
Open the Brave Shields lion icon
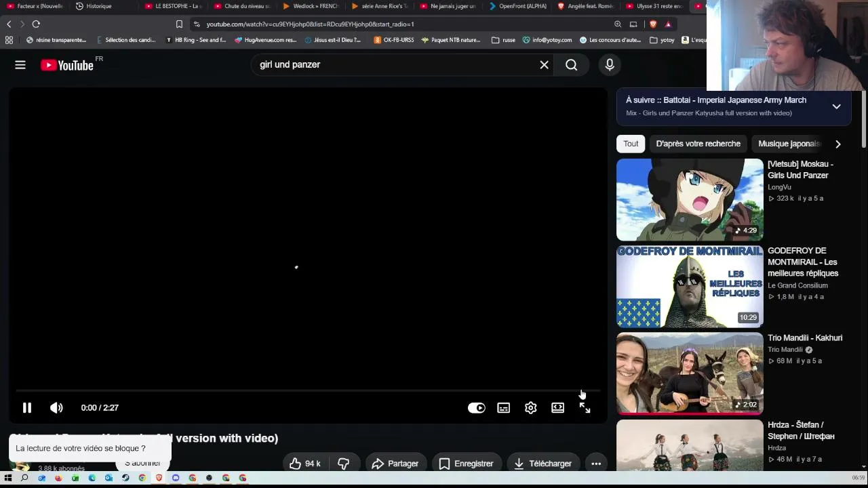(653, 24)
